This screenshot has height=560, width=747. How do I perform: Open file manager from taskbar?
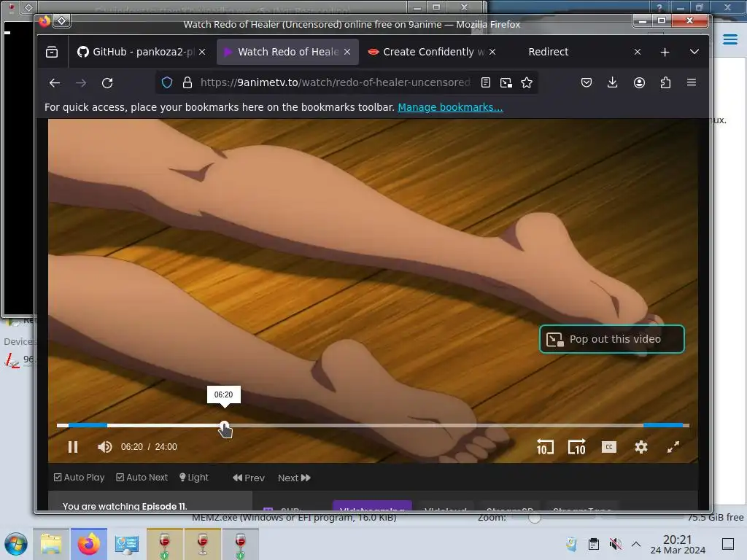point(51,544)
